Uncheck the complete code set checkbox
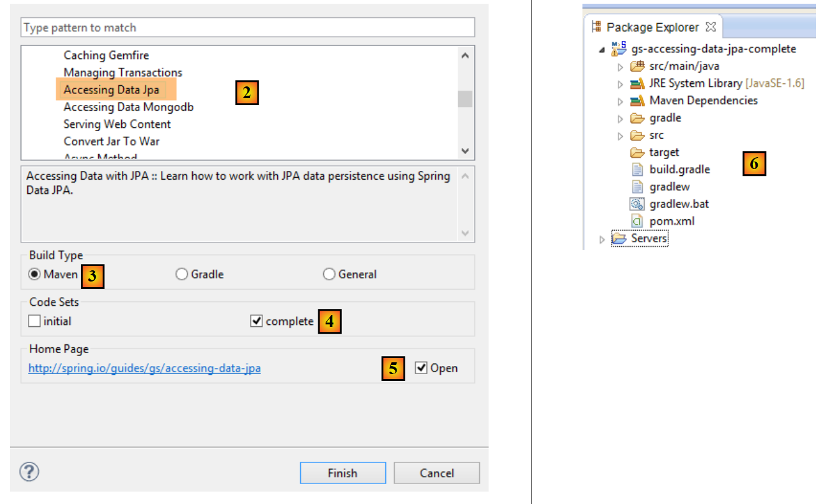Image resolution: width=828 pixels, height=504 pixels. [x=257, y=321]
